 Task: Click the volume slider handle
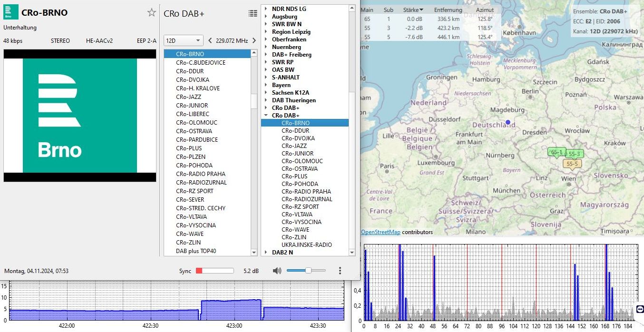(x=308, y=271)
